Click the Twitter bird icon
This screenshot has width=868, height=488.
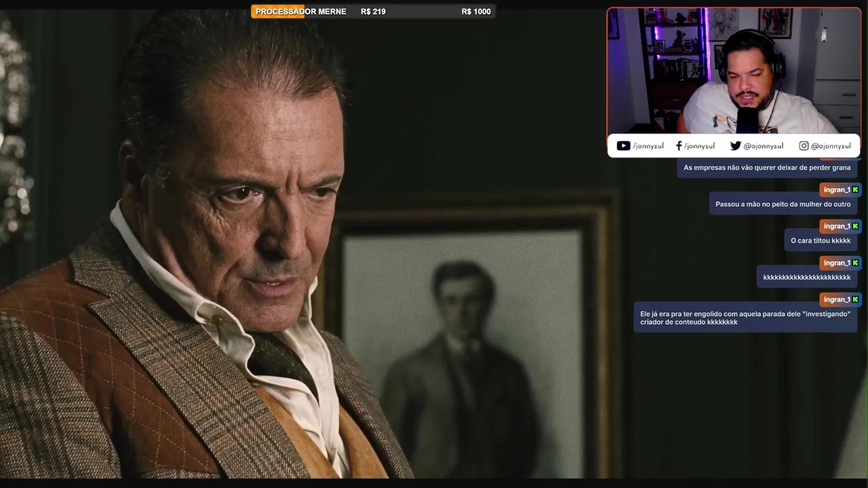[735, 146]
